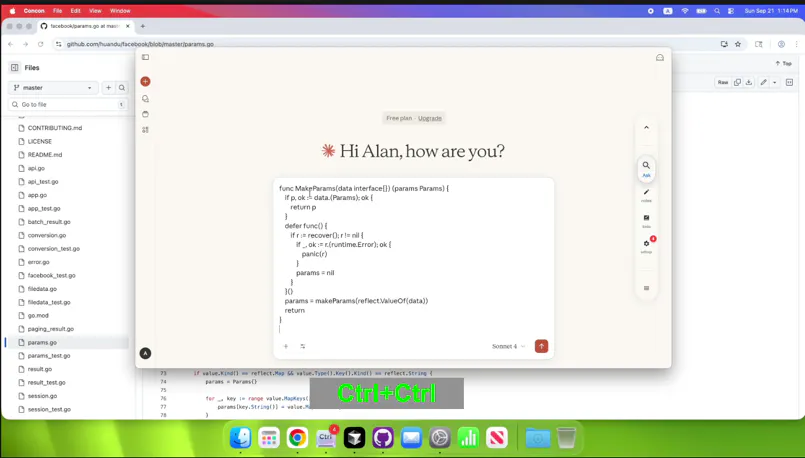Open the links tool in floating panel
This screenshot has width=805, height=458.
click(x=646, y=221)
